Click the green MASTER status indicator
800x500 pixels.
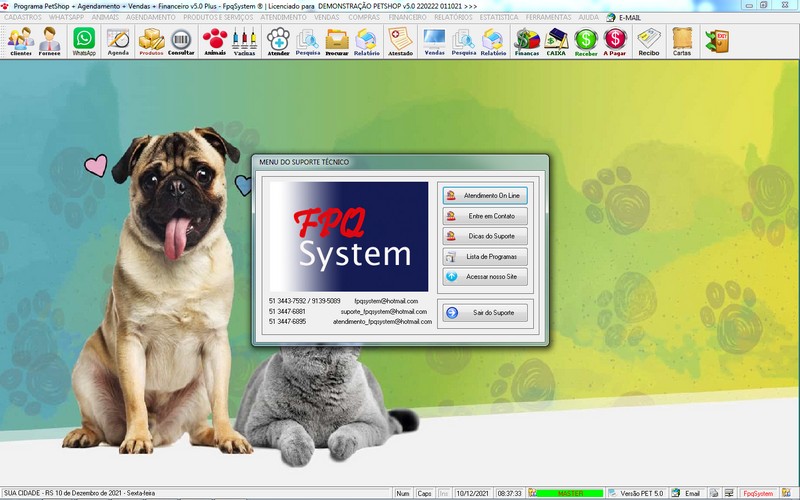click(569, 493)
